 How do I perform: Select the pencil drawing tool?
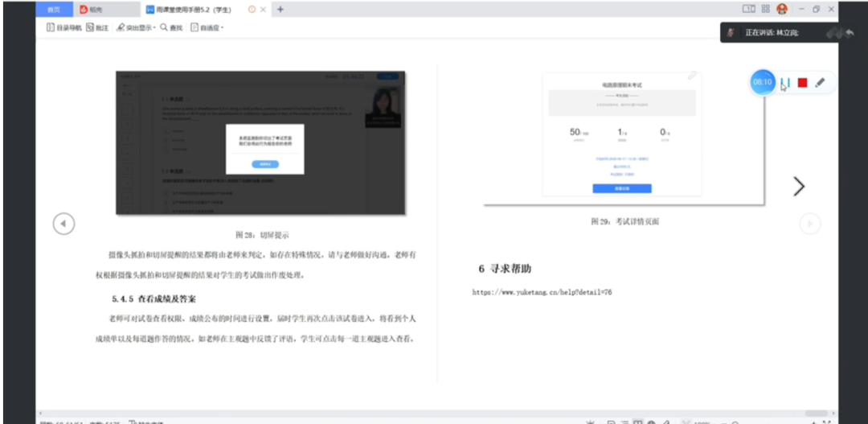[x=820, y=82]
